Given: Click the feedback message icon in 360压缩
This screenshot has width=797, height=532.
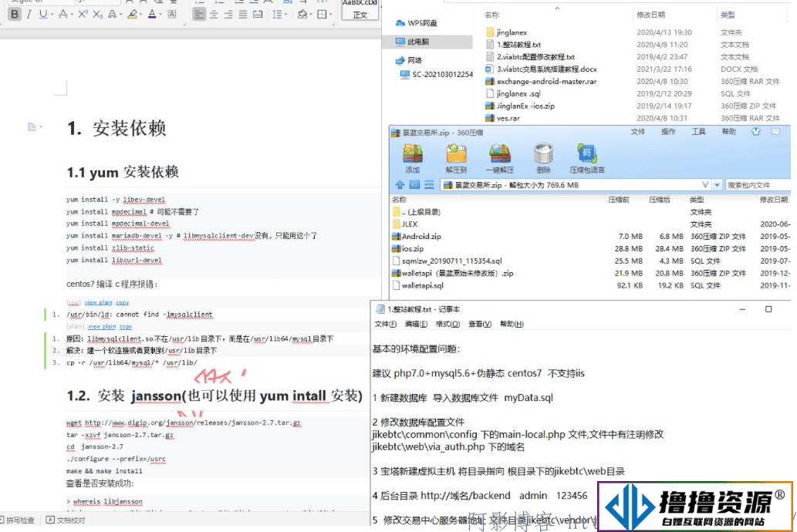Looking at the screenshot, I should click(x=775, y=132).
